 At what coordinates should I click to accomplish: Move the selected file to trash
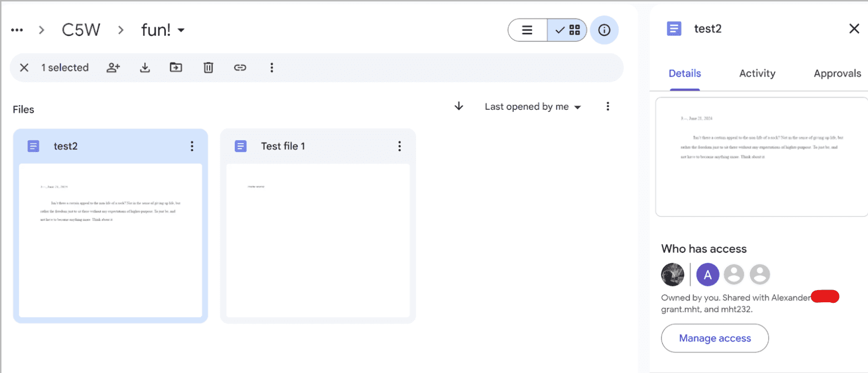coord(208,67)
